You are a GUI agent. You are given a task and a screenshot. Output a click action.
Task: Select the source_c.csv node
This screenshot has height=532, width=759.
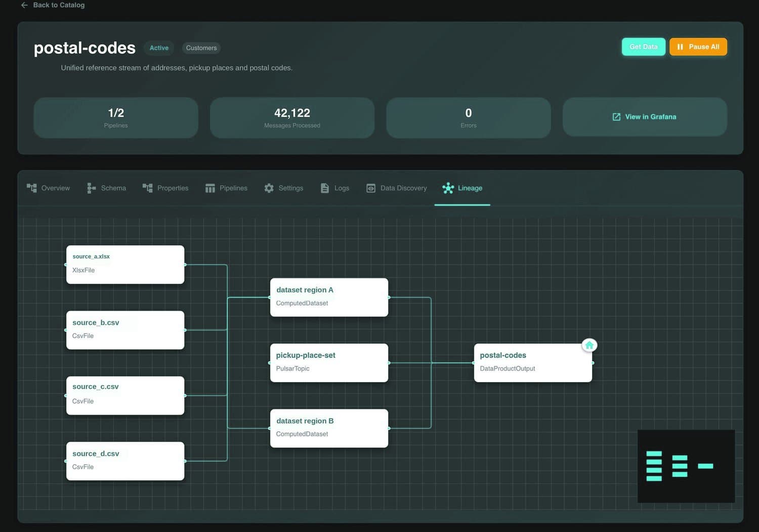pyautogui.click(x=125, y=395)
